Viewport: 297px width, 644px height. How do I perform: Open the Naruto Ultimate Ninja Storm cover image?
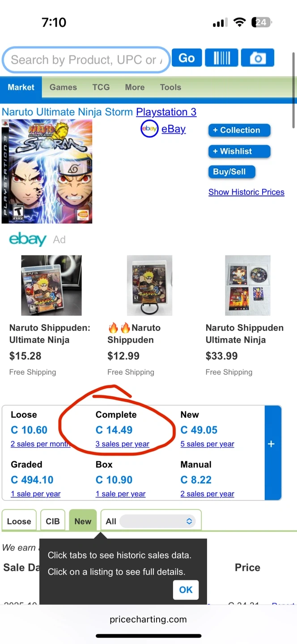pyautogui.click(x=47, y=171)
